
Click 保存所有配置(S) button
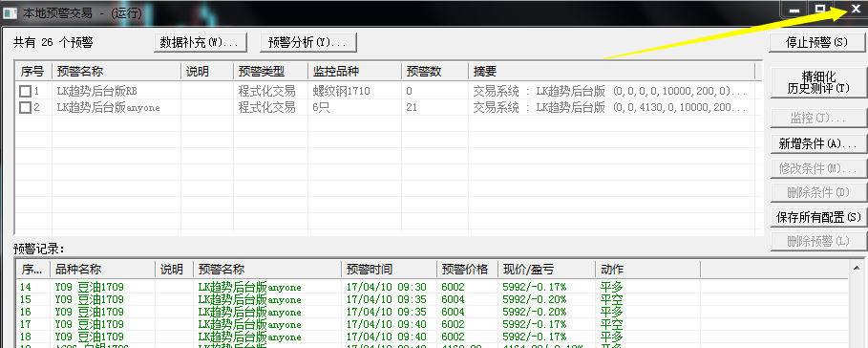[x=818, y=217]
